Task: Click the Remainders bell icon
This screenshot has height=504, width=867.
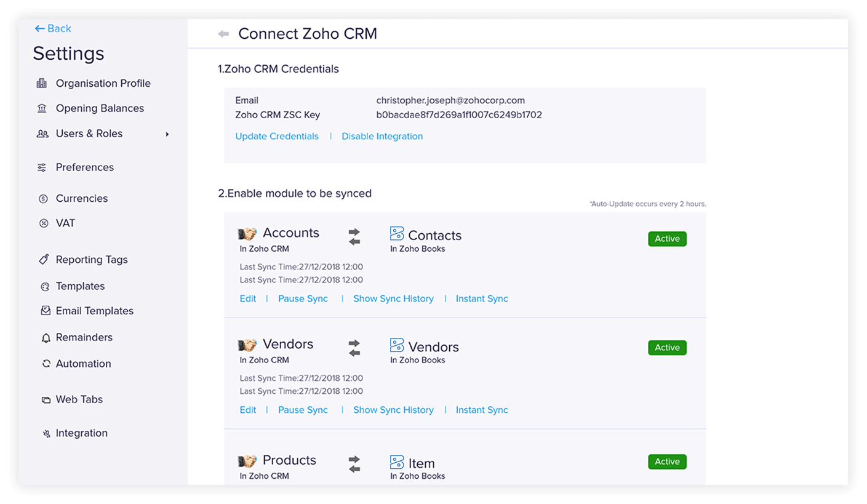Action: 46,338
